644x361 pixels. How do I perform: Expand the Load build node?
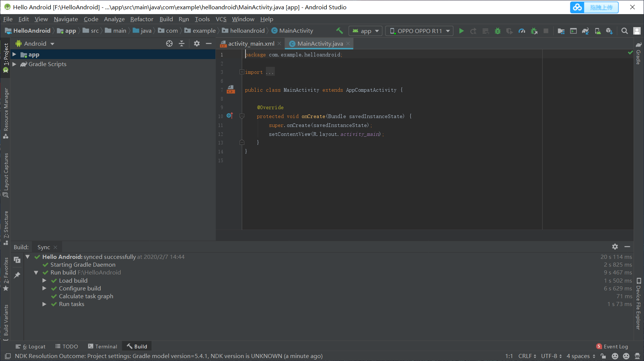(x=44, y=280)
